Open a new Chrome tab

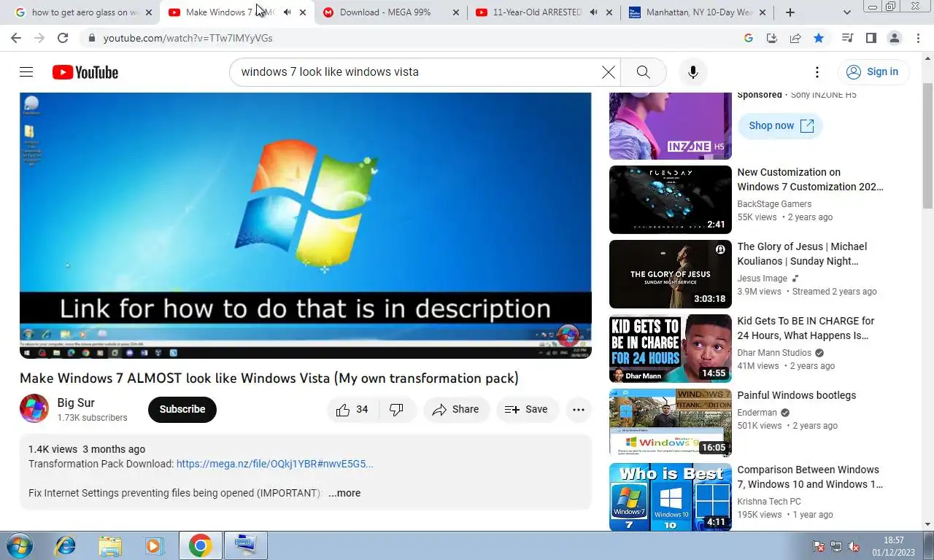coord(790,12)
